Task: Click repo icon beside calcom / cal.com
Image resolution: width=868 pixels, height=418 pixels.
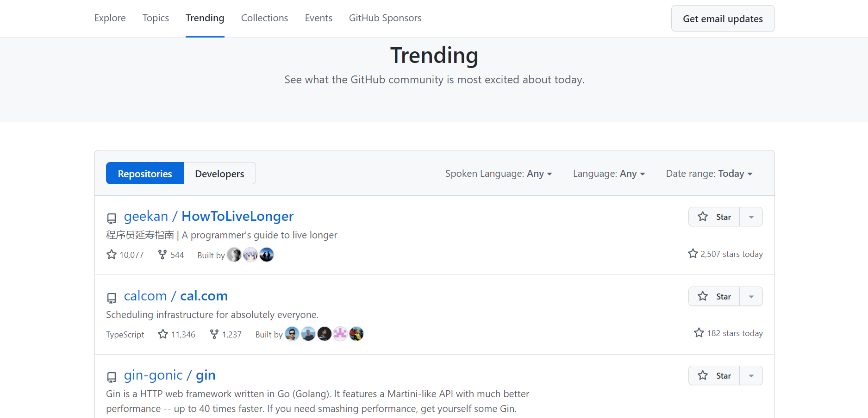Action: [111, 298]
